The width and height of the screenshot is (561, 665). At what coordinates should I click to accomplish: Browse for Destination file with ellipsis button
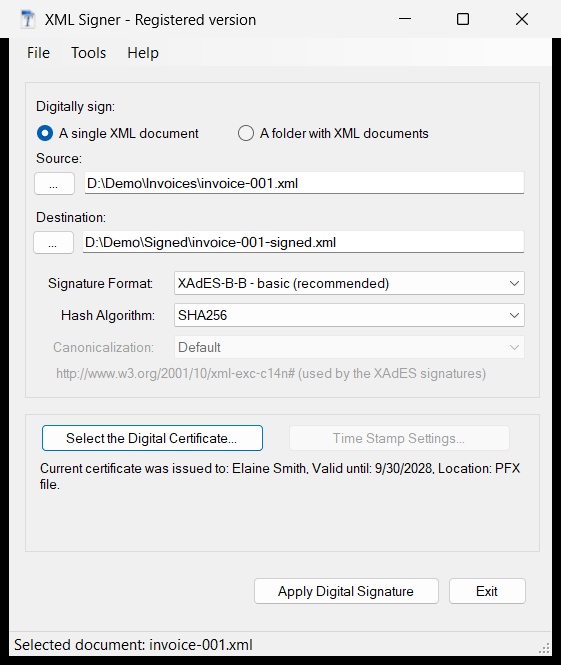pyautogui.click(x=53, y=243)
